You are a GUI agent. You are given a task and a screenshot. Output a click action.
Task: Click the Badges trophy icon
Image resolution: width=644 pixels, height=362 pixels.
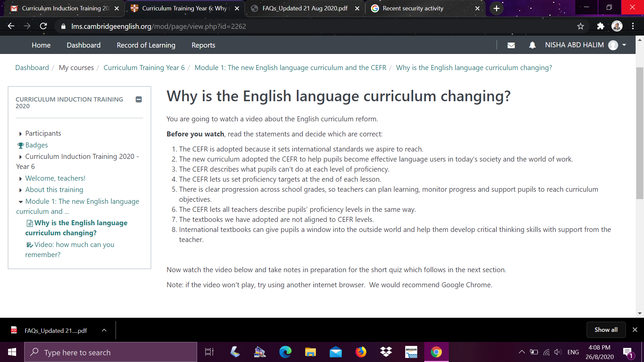[x=20, y=145]
